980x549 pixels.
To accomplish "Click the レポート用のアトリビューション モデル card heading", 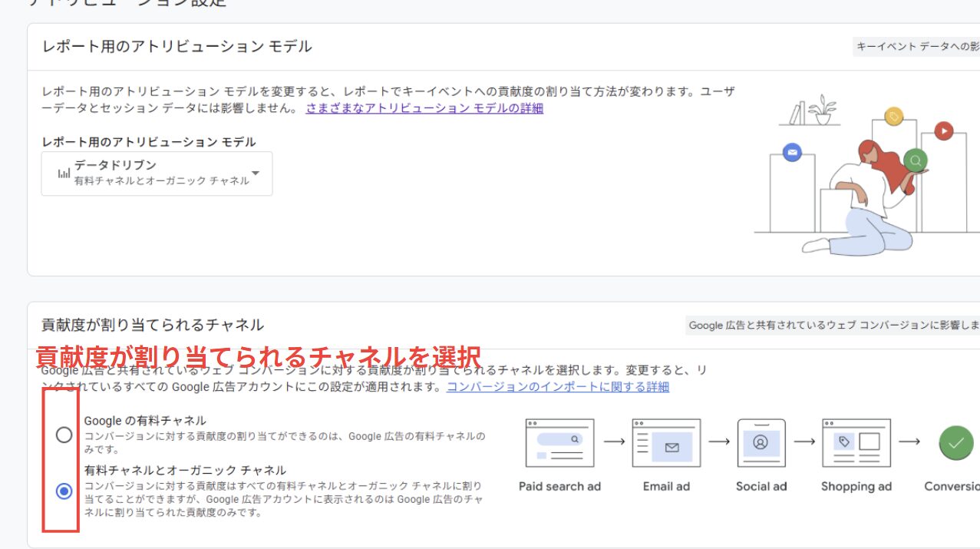I will [177, 47].
